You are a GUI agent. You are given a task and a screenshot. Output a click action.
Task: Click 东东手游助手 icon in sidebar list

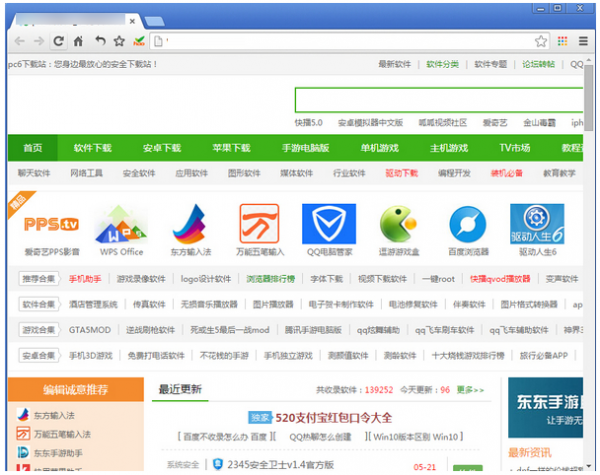coord(23,452)
